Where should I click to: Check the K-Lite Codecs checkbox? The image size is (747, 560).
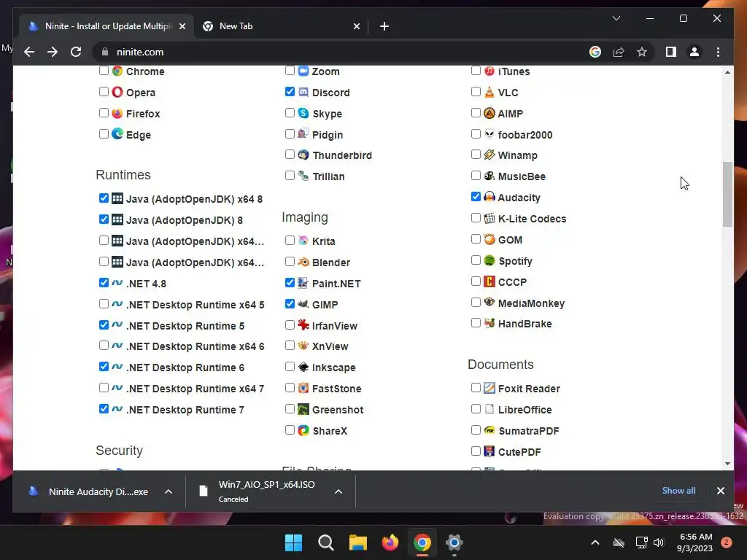[476, 217]
